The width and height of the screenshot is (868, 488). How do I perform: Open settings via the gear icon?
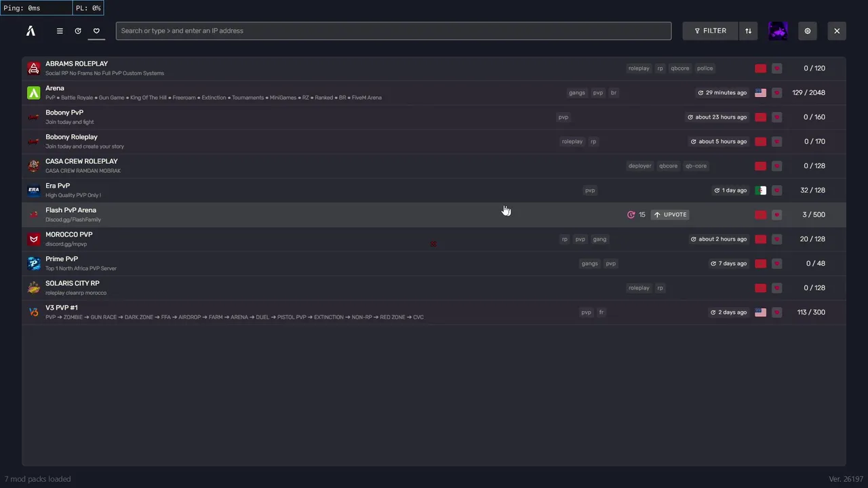click(x=807, y=30)
